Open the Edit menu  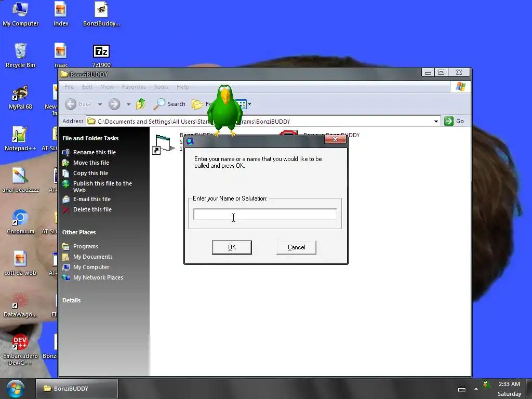click(87, 87)
